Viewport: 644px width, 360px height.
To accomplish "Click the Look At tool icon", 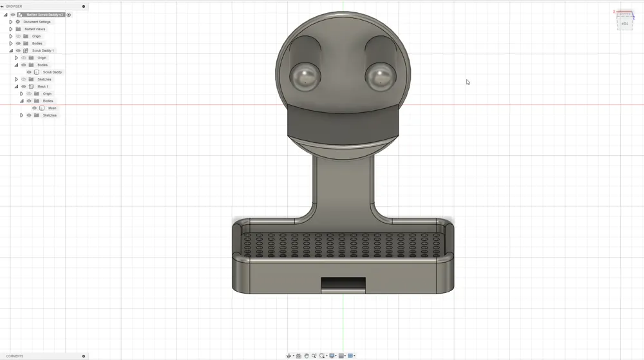I will (299, 356).
